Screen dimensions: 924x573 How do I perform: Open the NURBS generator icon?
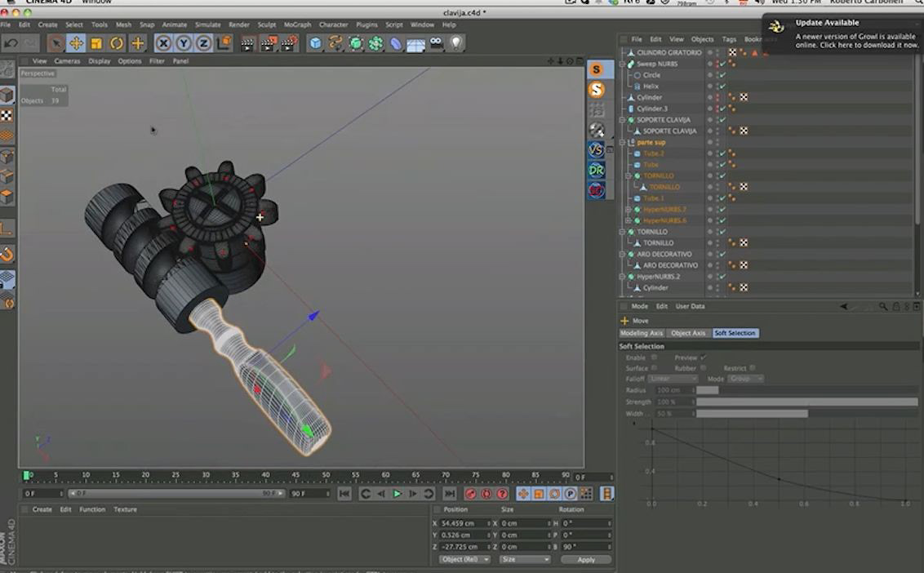click(356, 43)
